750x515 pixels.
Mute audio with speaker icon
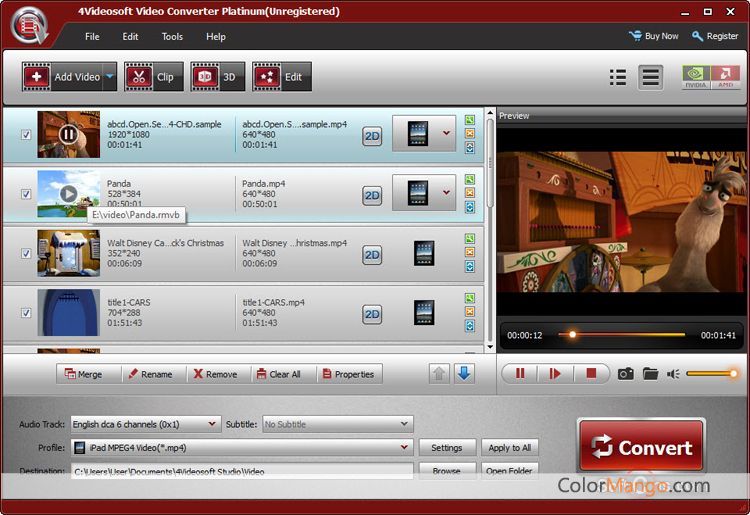[673, 374]
